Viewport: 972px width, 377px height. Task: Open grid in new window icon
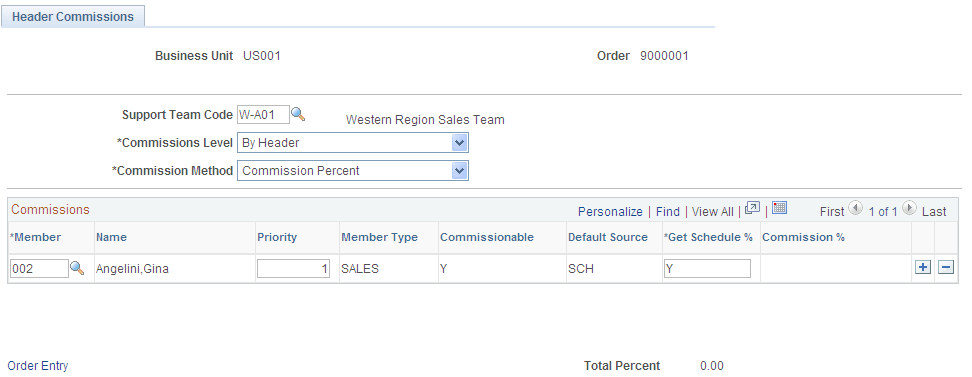pos(753,208)
